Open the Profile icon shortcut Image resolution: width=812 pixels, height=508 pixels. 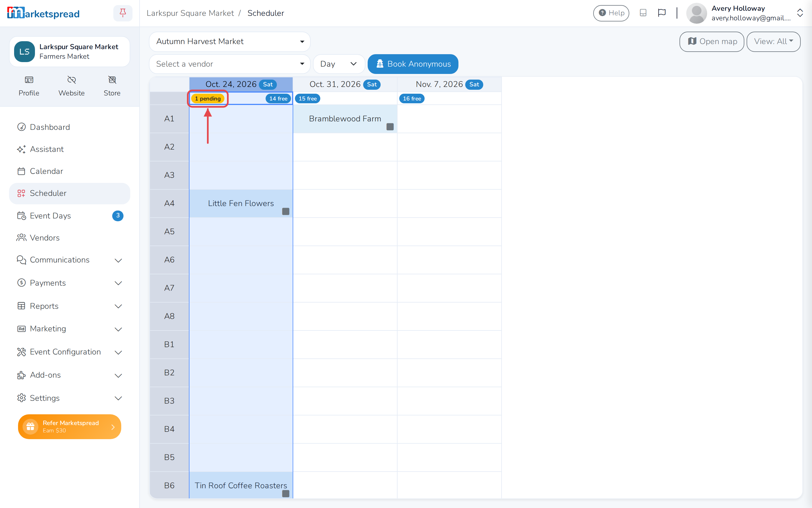pyautogui.click(x=29, y=80)
